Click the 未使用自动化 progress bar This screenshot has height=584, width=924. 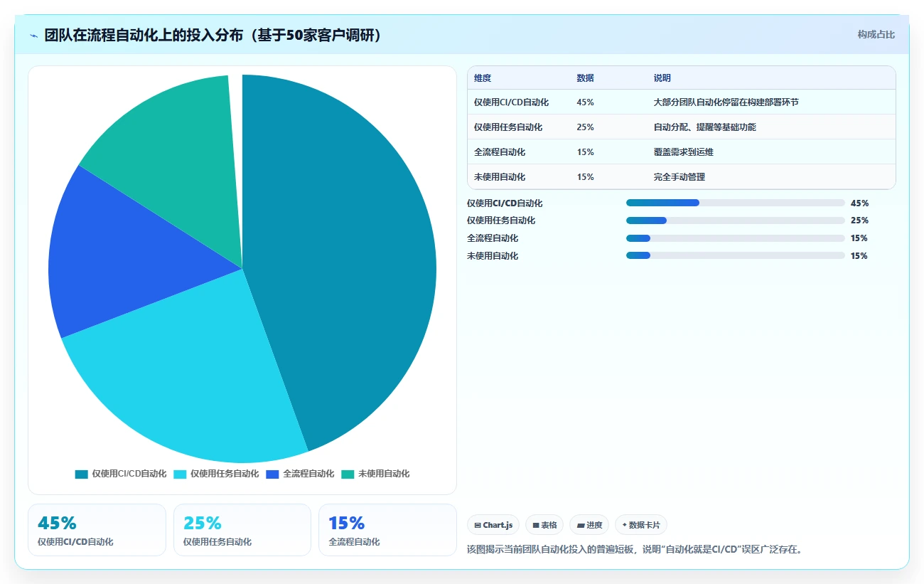coord(735,255)
